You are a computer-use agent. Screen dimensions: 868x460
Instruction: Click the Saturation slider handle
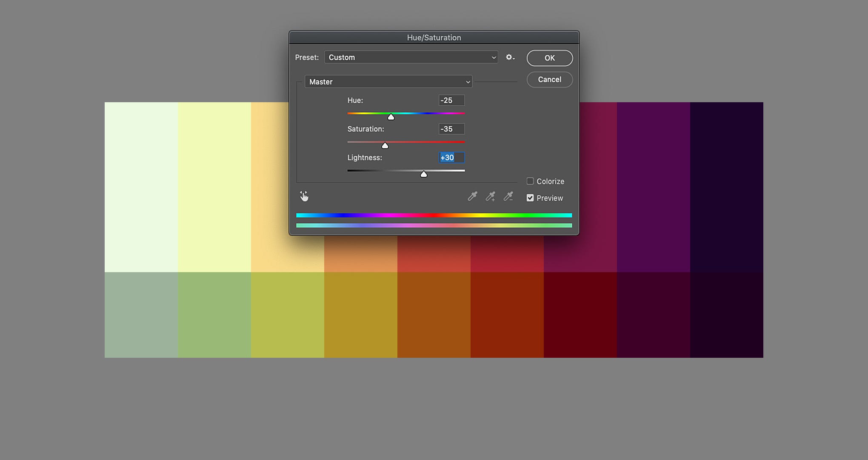coord(385,145)
